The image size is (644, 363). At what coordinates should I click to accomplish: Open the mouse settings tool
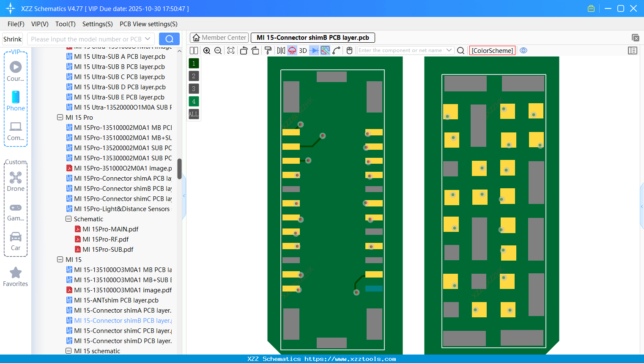[x=349, y=50]
